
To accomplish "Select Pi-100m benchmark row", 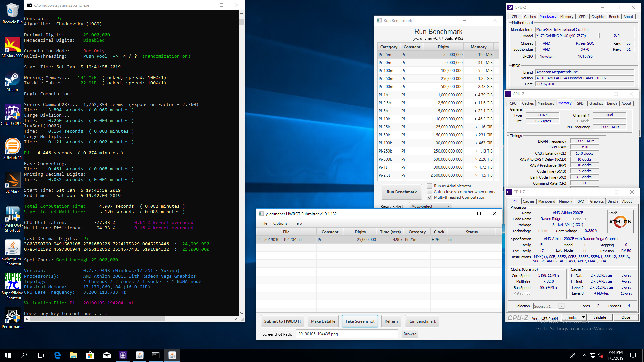I will coord(438,71).
